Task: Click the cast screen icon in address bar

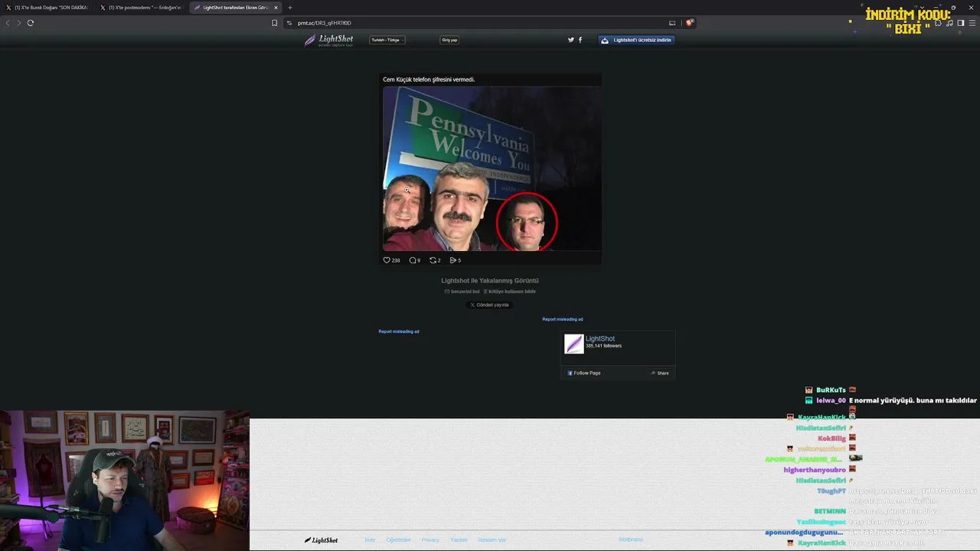Action: 672,23
